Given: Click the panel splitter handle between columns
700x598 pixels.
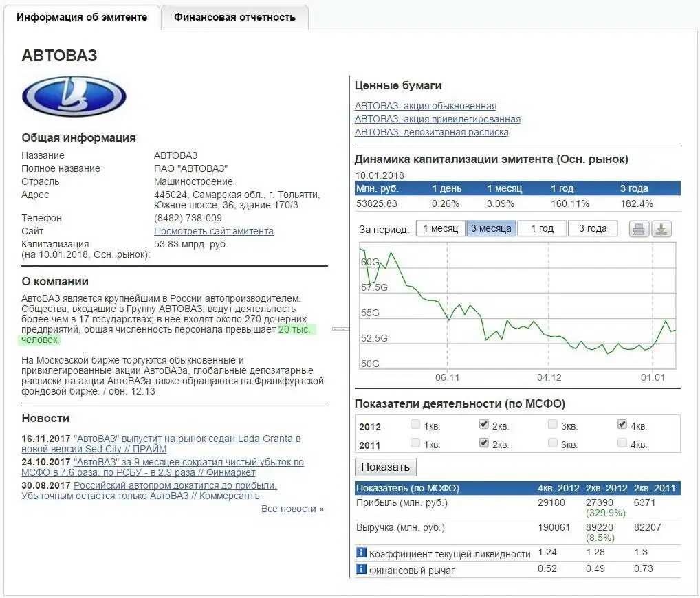Looking at the screenshot, I should point(340,329).
